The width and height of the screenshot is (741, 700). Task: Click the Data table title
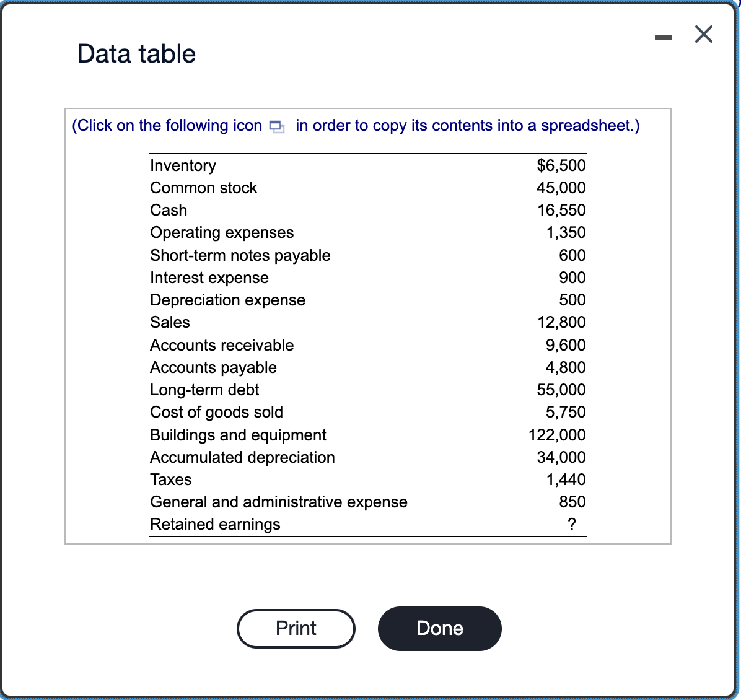(136, 54)
